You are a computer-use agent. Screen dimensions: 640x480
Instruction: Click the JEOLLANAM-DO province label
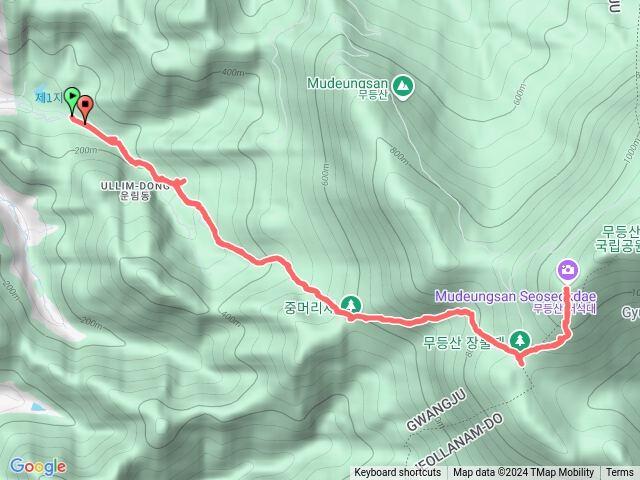(x=459, y=441)
